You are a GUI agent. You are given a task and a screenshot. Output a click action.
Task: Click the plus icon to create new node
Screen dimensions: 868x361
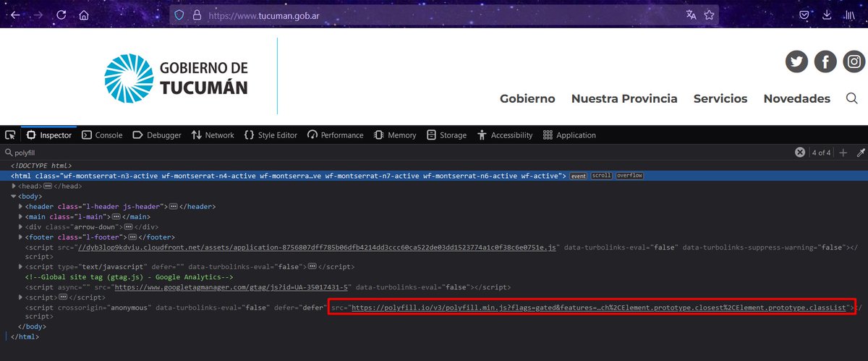point(843,153)
